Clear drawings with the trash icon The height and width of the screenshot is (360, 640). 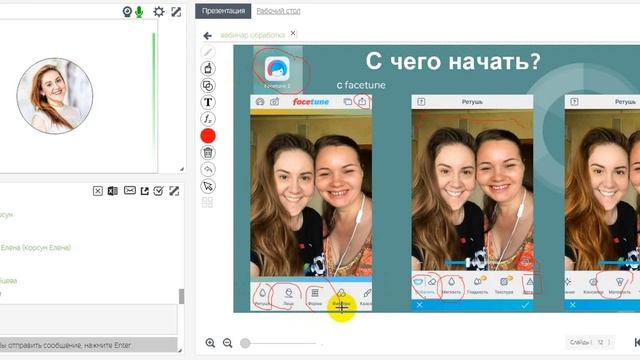coord(208,153)
